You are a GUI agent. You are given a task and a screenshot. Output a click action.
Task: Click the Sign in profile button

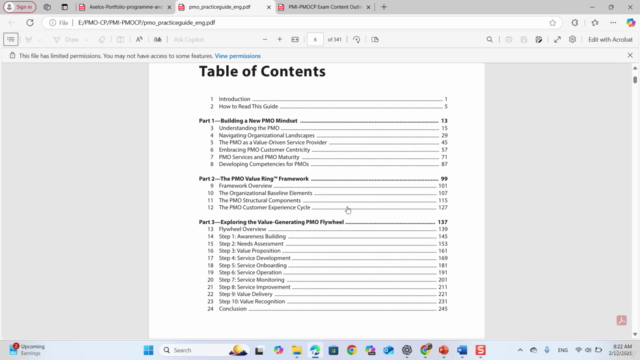click(x=20, y=7)
